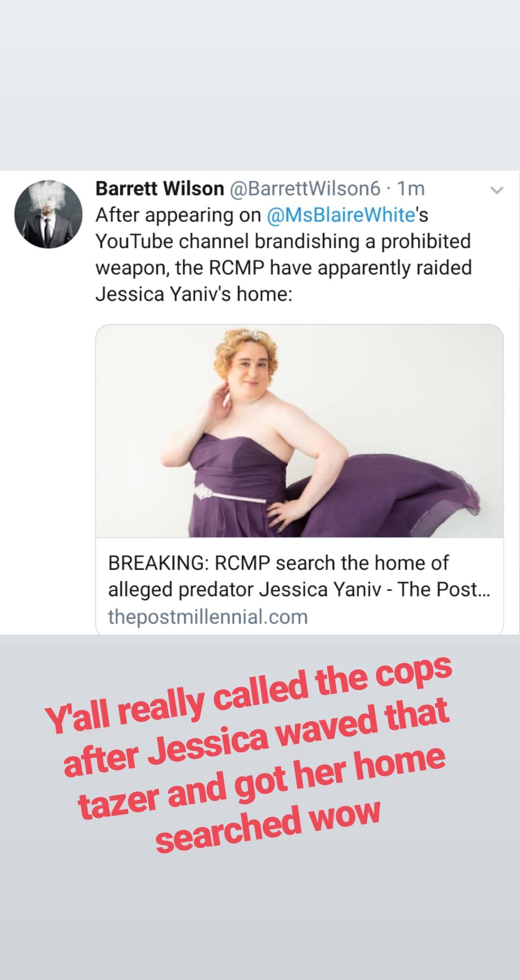Open the article preview photo
520x980 pixels.
coord(299,431)
